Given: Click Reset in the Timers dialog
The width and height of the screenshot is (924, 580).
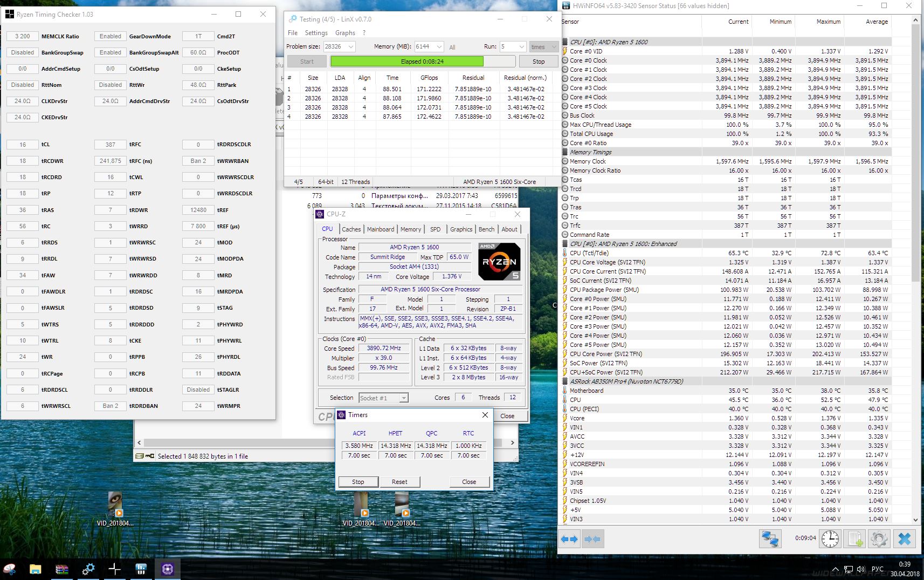Looking at the screenshot, I should 399,482.
